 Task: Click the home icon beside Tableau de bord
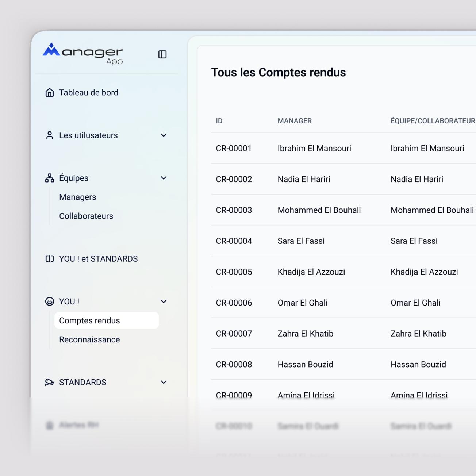click(x=50, y=93)
